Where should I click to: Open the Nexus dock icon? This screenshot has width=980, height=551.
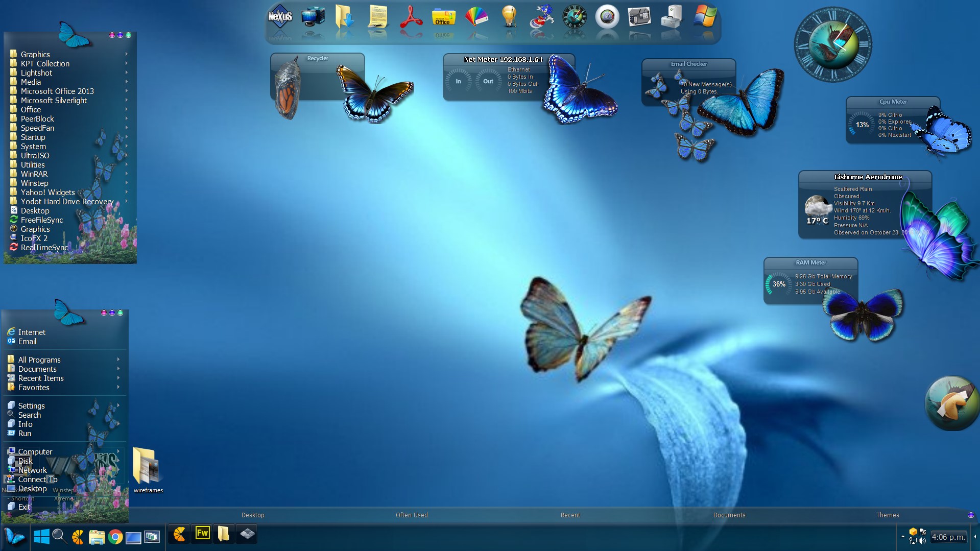280,17
